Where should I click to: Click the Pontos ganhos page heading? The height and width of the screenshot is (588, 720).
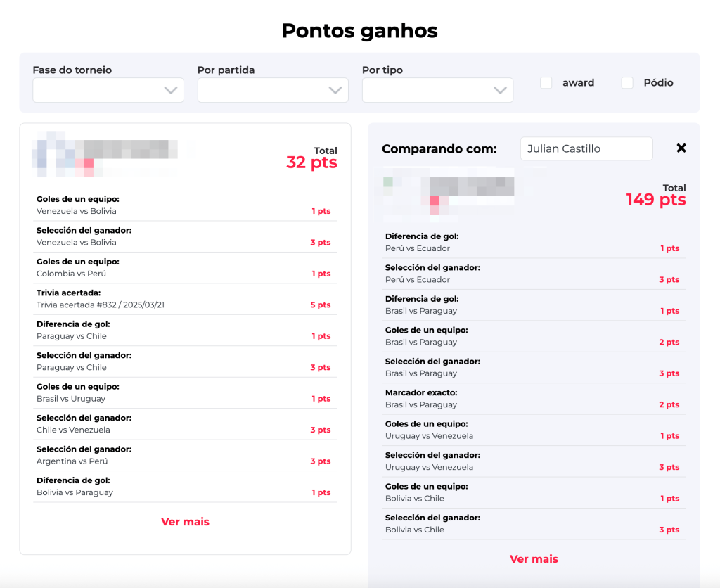pyautogui.click(x=359, y=31)
